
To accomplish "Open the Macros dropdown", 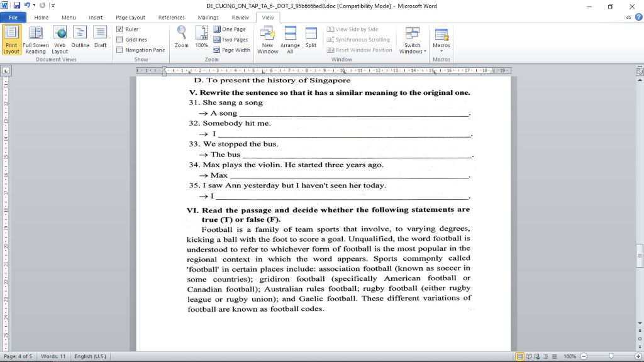I will [441, 40].
